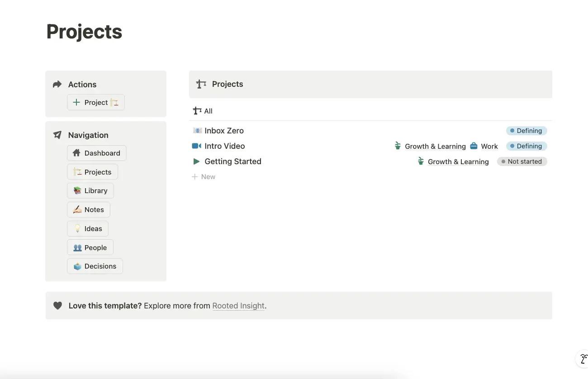Image resolution: width=588 pixels, height=379 pixels.
Task: Click Defining status tag on Intro Video
Action: point(526,147)
